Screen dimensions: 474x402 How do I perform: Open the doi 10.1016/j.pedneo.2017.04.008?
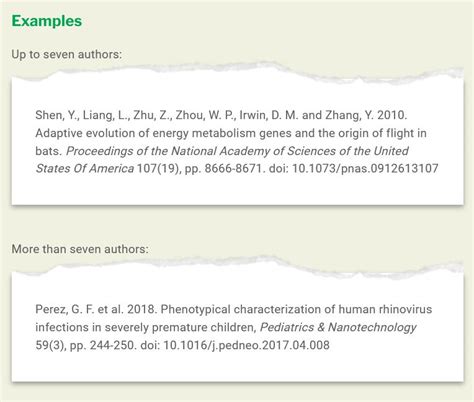[x=235, y=345]
